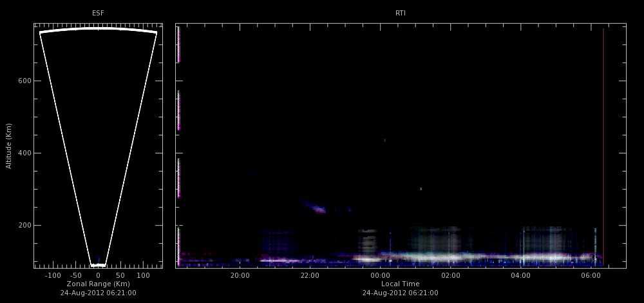
Task: Click the 600 altitude tick label
Action: tap(24, 81)
